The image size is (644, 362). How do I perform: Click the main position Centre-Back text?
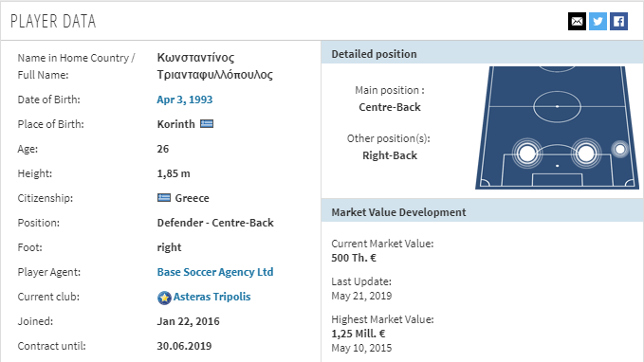coord(390,107)
